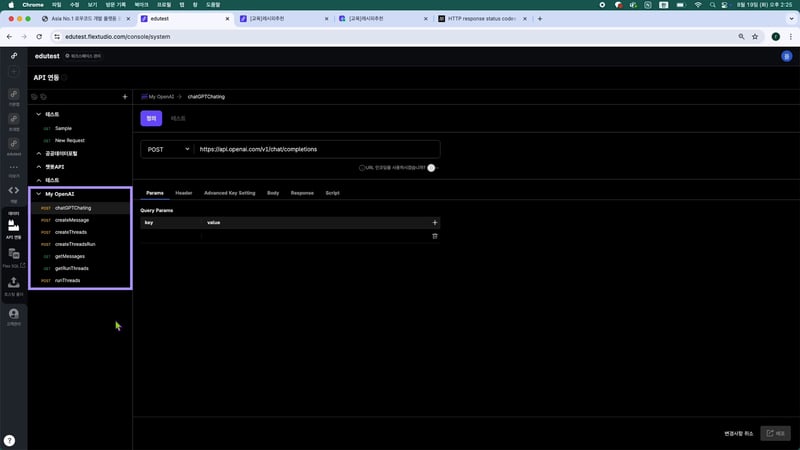Open the POST method dropdown

pyautogui.click(x=167, y=149)
